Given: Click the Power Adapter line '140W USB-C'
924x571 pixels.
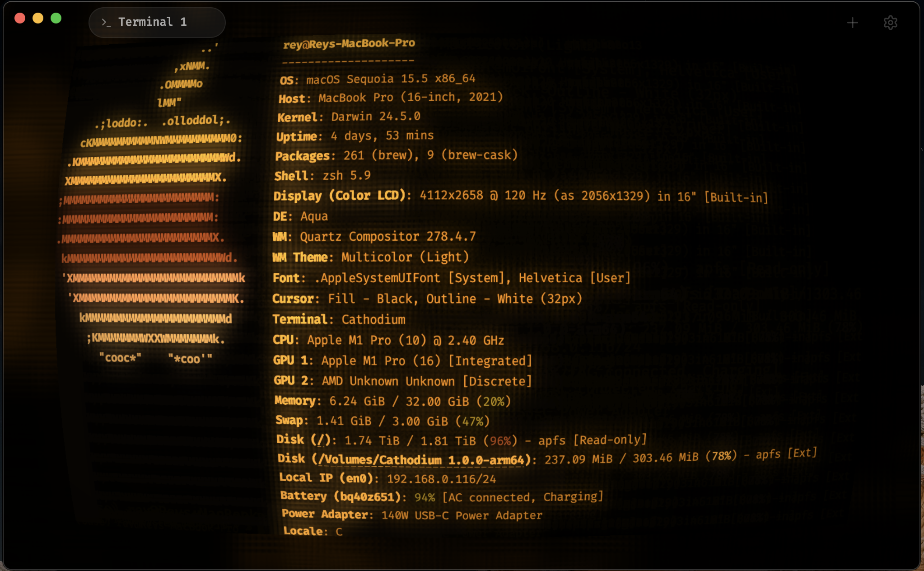Looking at the screenshot, I should click(x=415, y=515).
